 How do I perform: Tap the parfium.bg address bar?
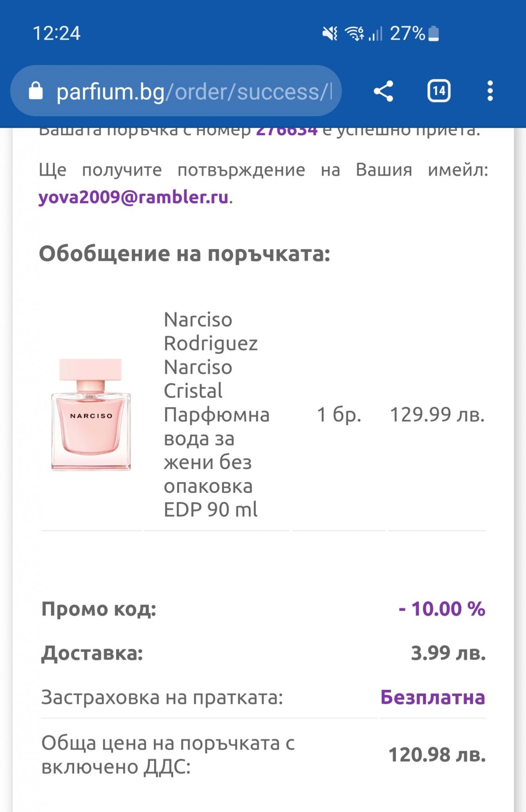(x=190, y=91)
